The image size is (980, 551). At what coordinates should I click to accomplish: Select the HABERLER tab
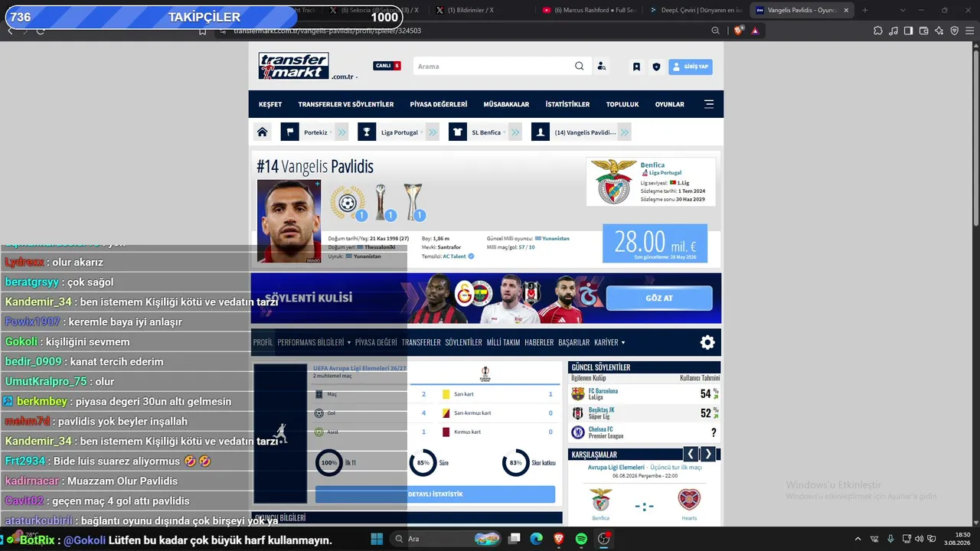(x=539, y=342)
